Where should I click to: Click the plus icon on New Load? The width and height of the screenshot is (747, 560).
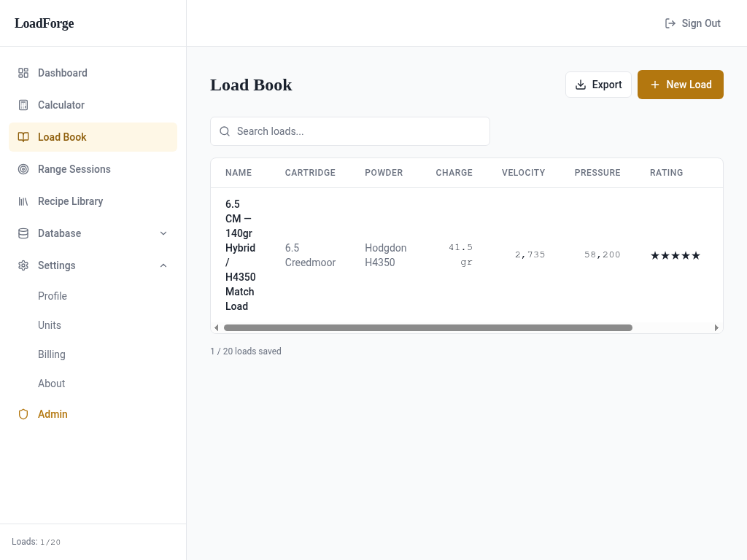pos(655,85)
